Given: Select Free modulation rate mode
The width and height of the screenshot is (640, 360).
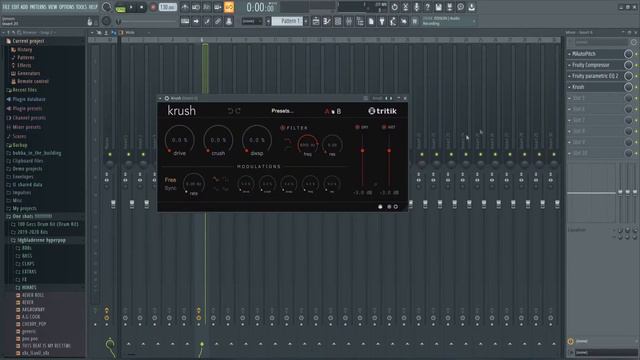Looking at the screenshot, I should (170, 180).
